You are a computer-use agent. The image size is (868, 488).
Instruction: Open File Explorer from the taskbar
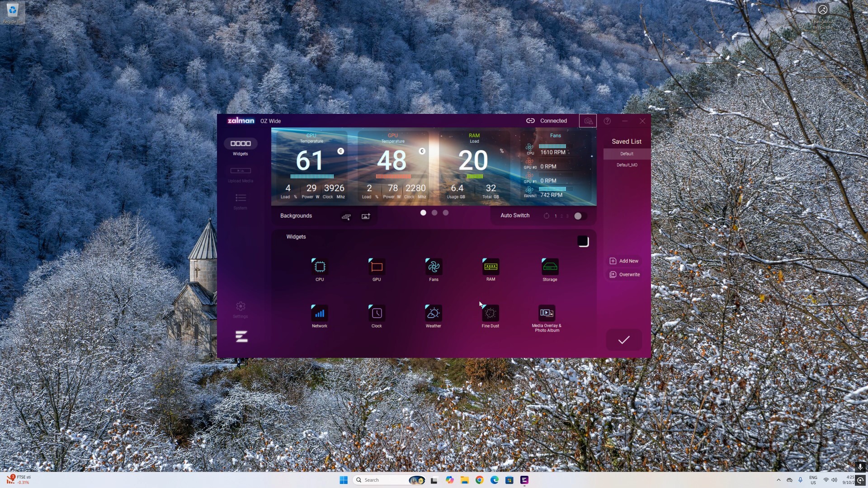tap(464, 480)
